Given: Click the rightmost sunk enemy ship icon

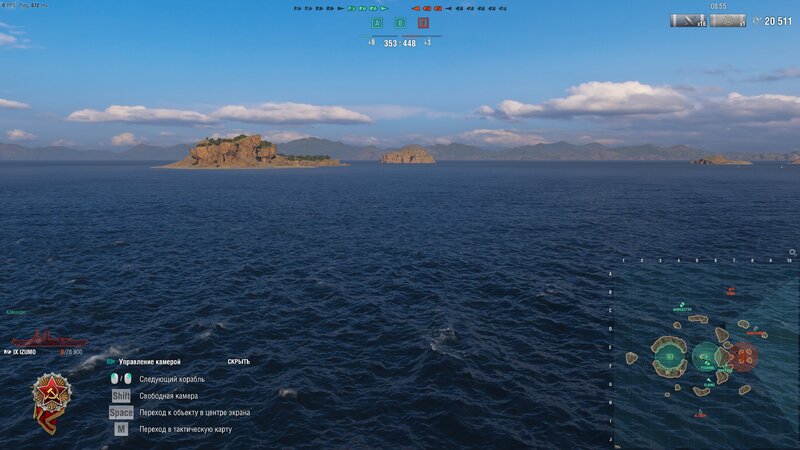Looking at the screenshot, I should [503, 8].
